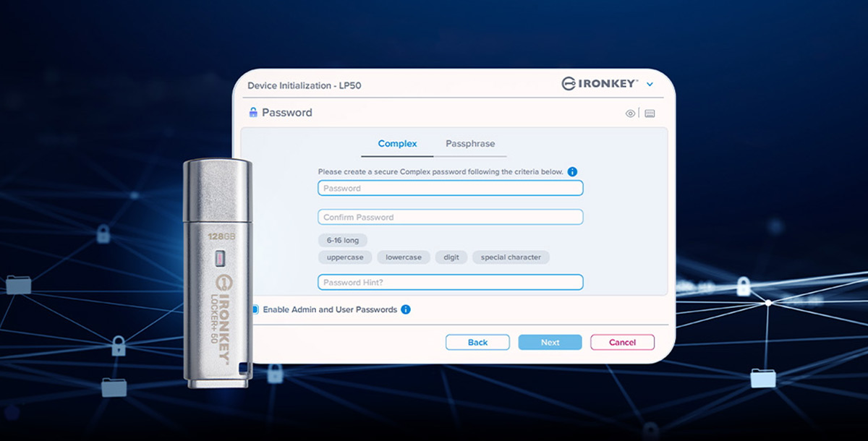Focus the Password Hint field

pos(451,282)
